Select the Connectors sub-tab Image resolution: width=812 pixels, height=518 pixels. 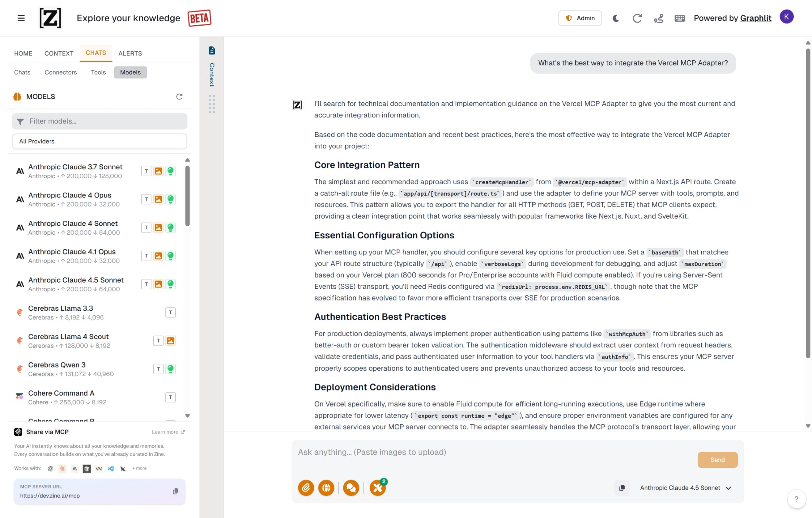pos(61,72)
